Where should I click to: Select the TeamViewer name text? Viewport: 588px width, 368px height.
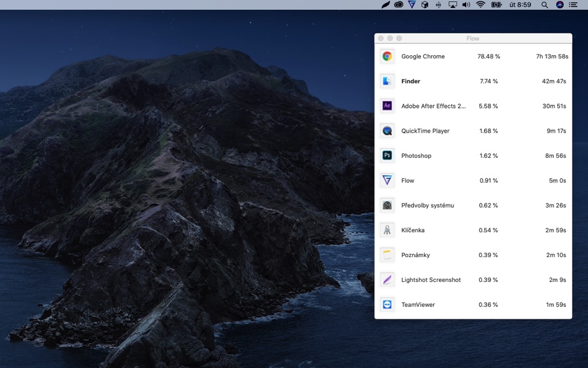pyautogui.click(x=418, y=304)
